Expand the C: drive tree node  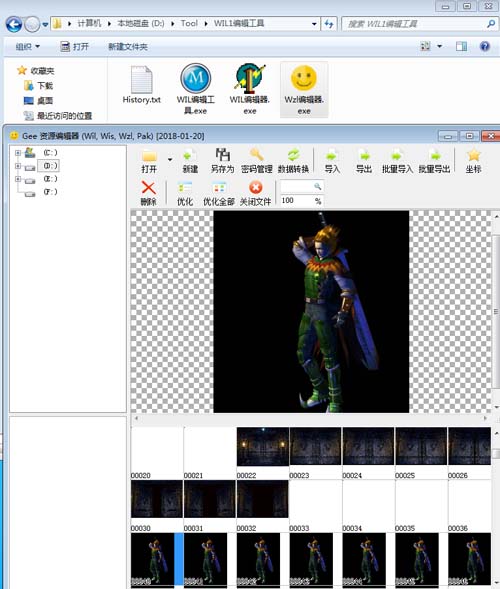[18, 153]
